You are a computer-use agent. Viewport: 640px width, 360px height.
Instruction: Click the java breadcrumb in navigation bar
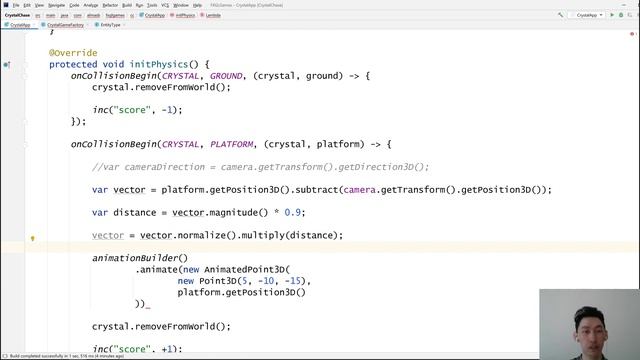pyautogui.click(x=64, y=15)
